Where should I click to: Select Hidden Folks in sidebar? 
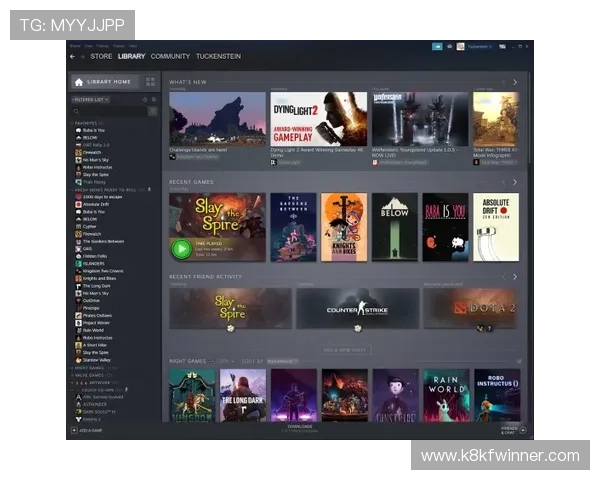[95, 256]
